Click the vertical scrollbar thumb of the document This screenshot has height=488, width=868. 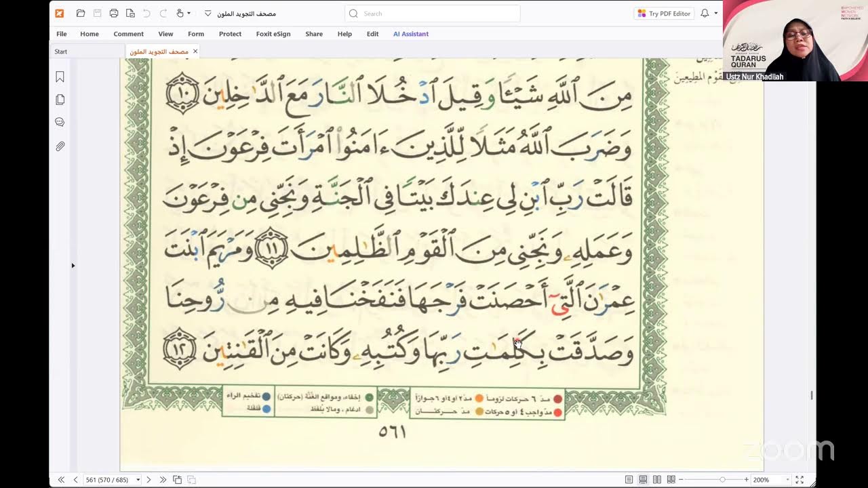click(812, 394)
